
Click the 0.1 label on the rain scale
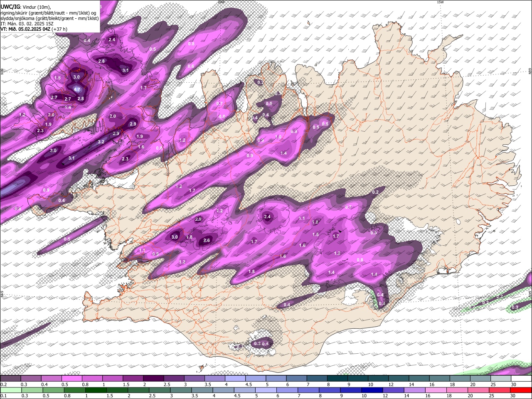coord(3,396)
